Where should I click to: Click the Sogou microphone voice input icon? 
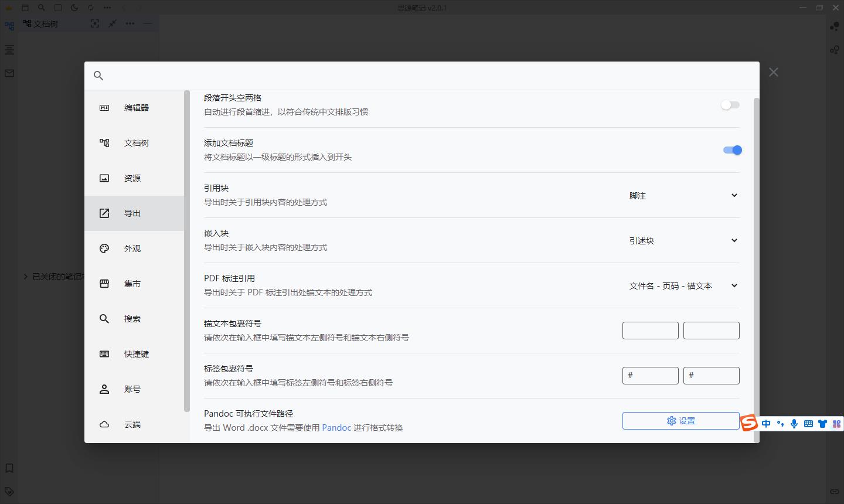point(794,423)
